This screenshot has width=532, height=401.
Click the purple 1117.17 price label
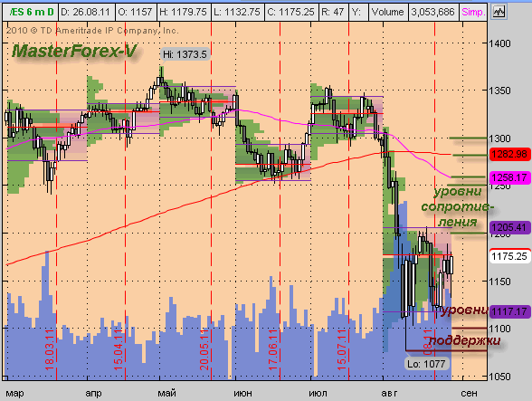(509, 311)
